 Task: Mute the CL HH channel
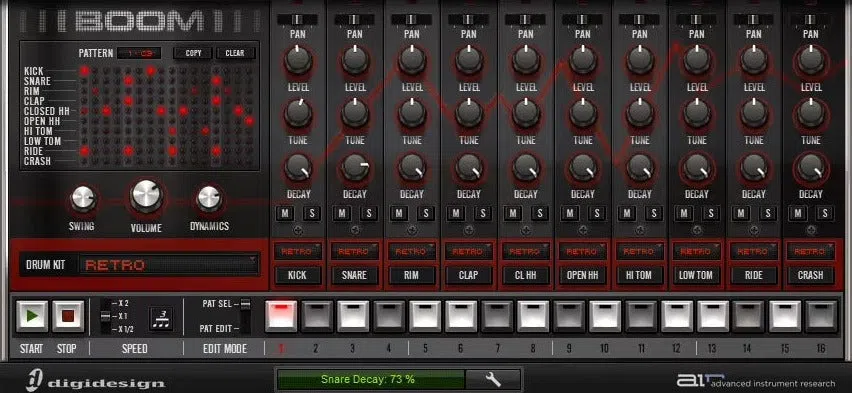(x=512, y=214)
